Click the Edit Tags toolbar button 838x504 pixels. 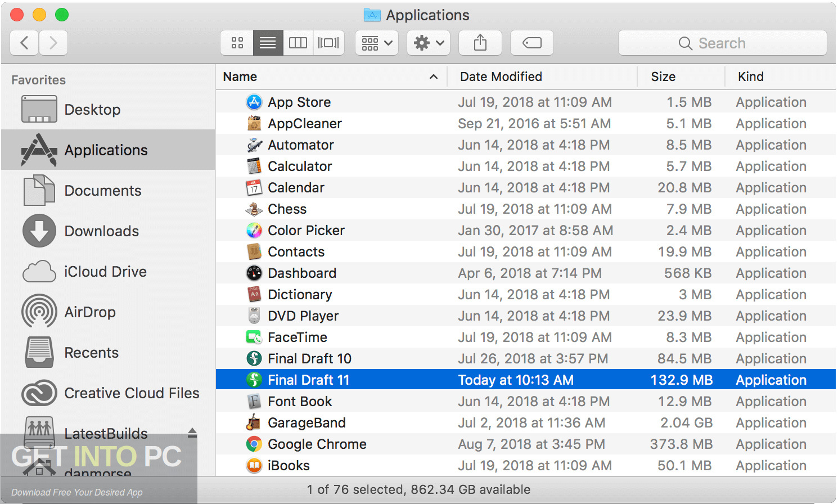(532, 43)
